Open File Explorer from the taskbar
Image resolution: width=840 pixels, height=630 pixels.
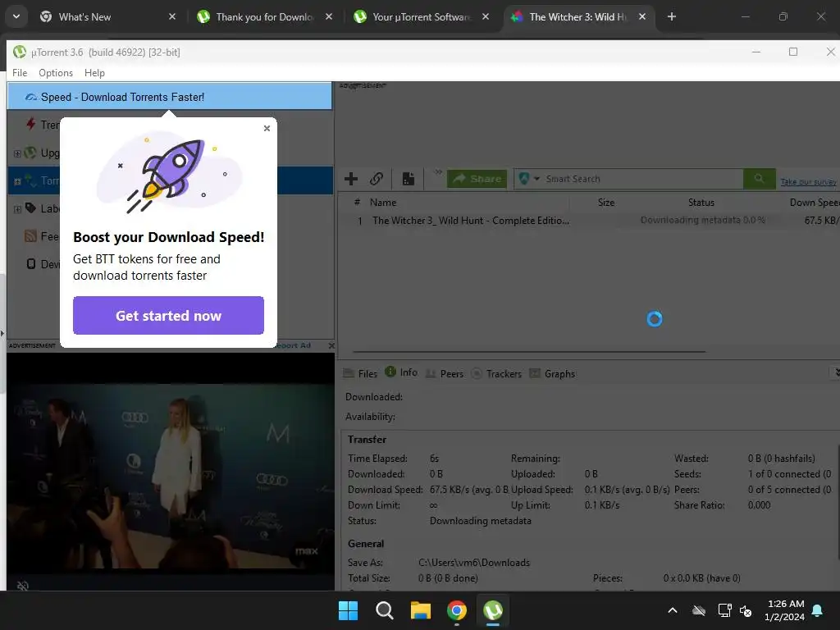pyautogui.click(x=421, y=610)
